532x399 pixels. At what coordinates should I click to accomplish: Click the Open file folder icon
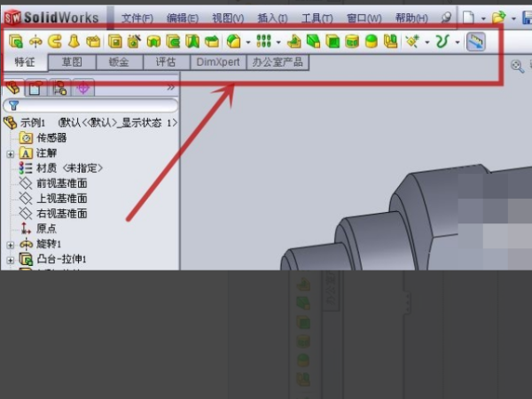(x=498, y=17)
